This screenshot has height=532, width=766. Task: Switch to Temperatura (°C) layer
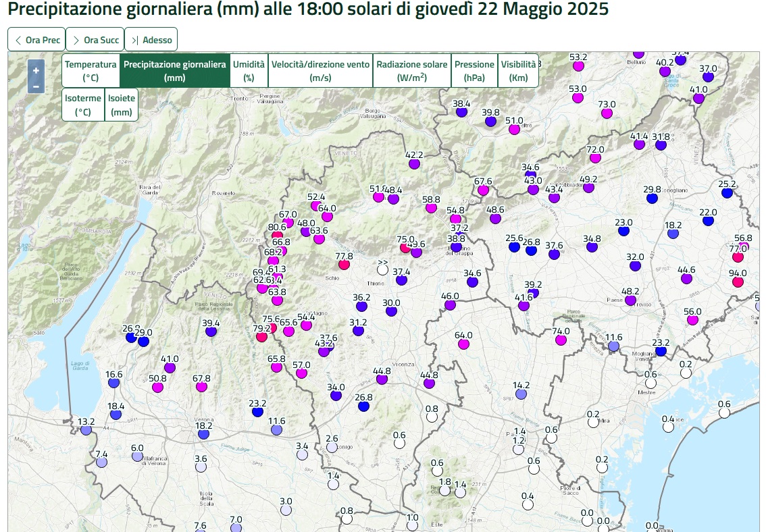coord(91,71)
